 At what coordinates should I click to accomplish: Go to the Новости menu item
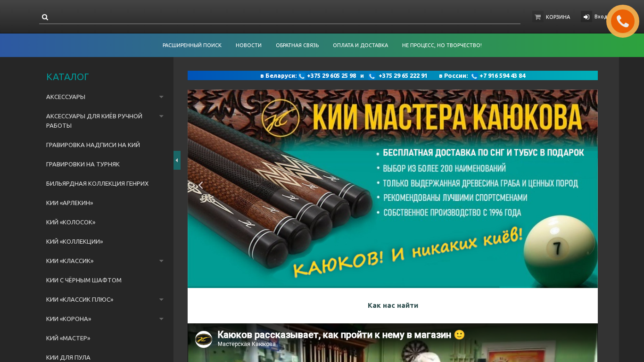click(x=248, y=45)
